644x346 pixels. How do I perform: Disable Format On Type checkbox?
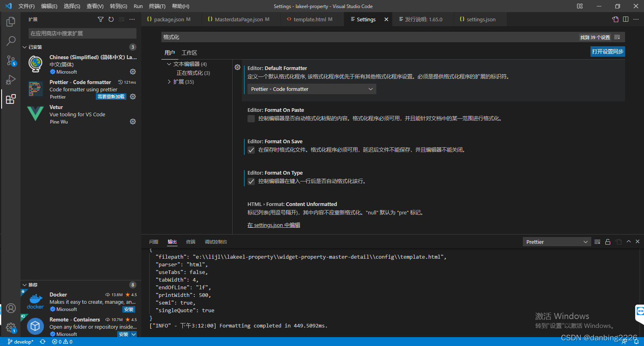click(251, 181)
